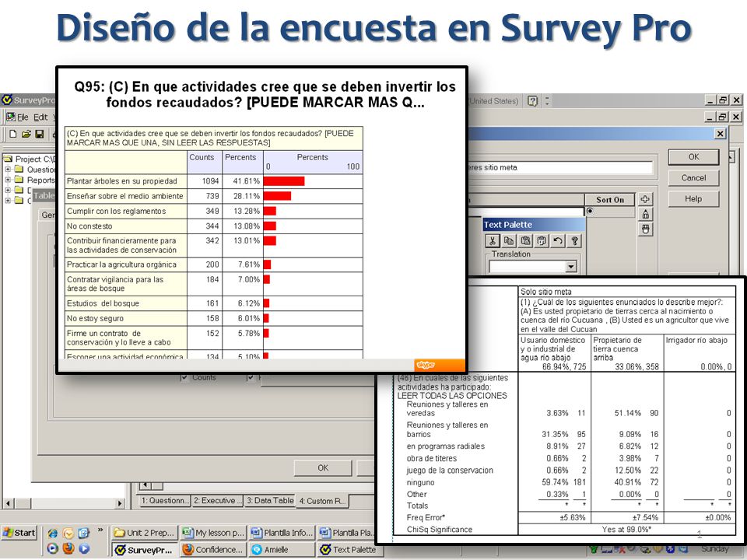Image resolution: width=747 pixels, height=560 pixels.
Task: Open the Start menu
Action: [19, 533]
